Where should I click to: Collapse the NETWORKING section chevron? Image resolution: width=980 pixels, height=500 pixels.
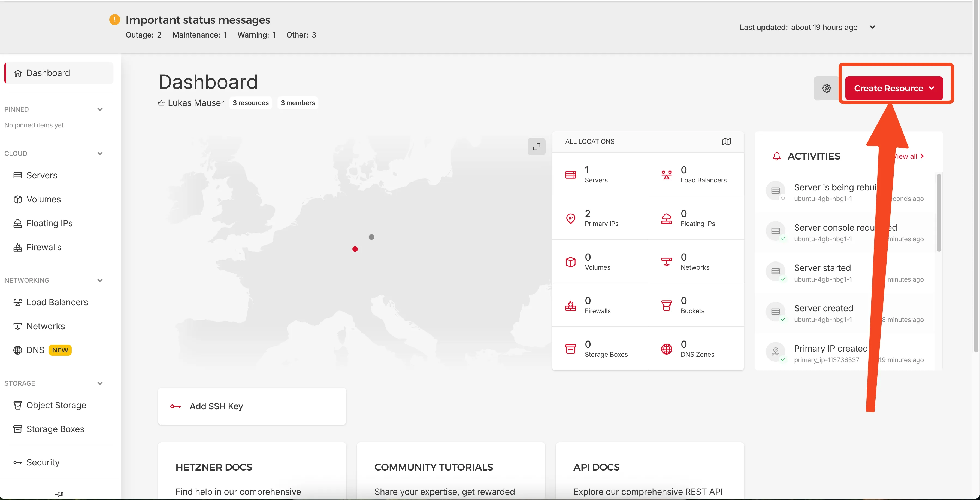[100, 280]
